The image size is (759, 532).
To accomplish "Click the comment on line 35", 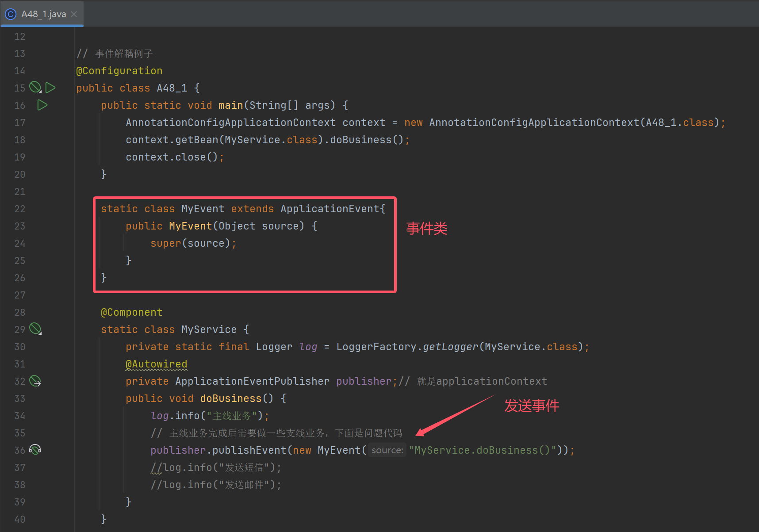I will coord(276,433).
